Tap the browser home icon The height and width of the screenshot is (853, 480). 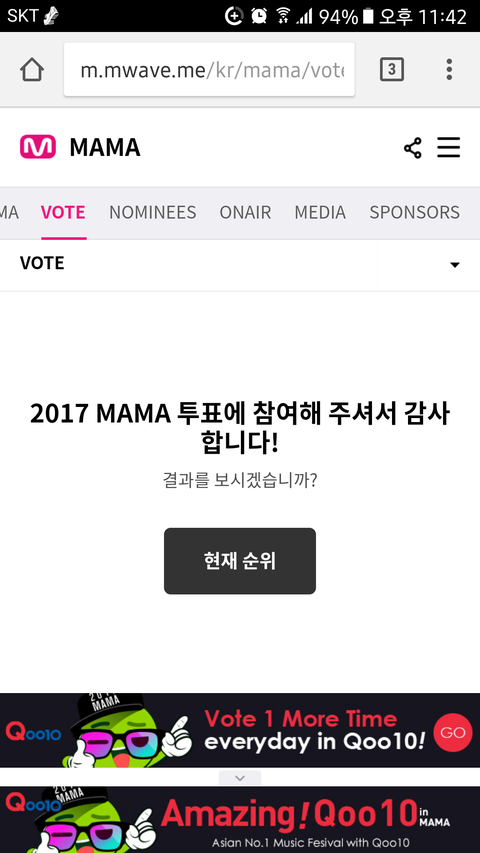coord(32,70)
